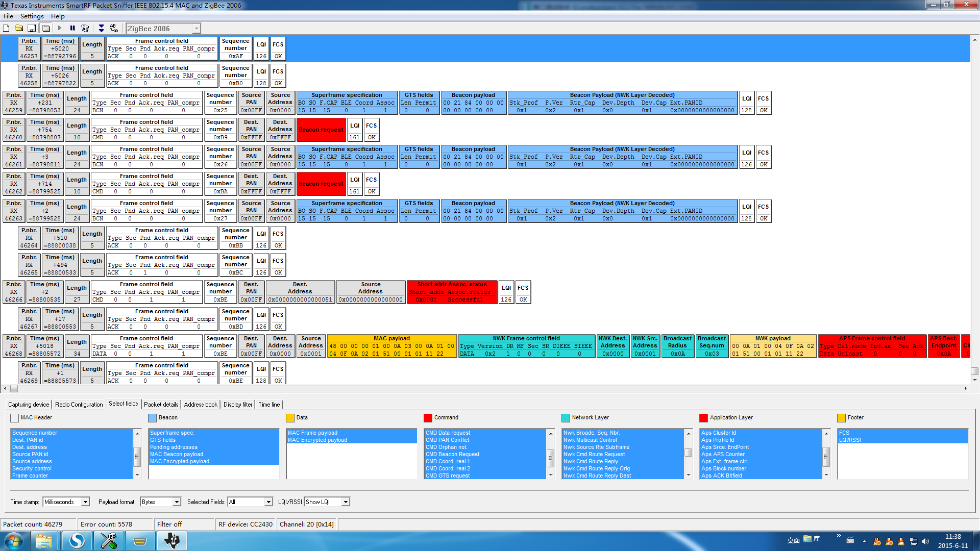This screenshot has height=551, width=980.
Task: Click the AB-to-ab font size icon
Action: 114,29
